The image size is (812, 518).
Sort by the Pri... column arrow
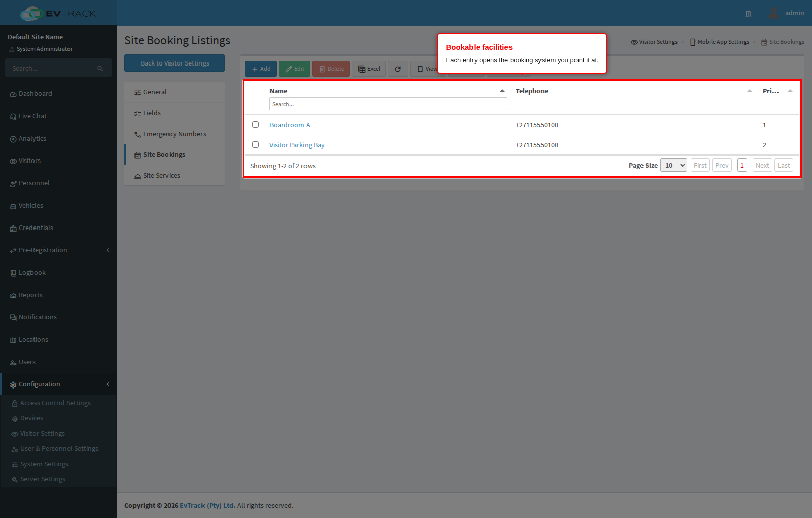[790, 91]
